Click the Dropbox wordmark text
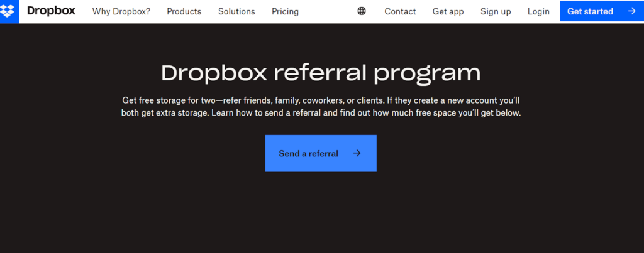Viewport: 644px width, 253px height. point(50,11)
